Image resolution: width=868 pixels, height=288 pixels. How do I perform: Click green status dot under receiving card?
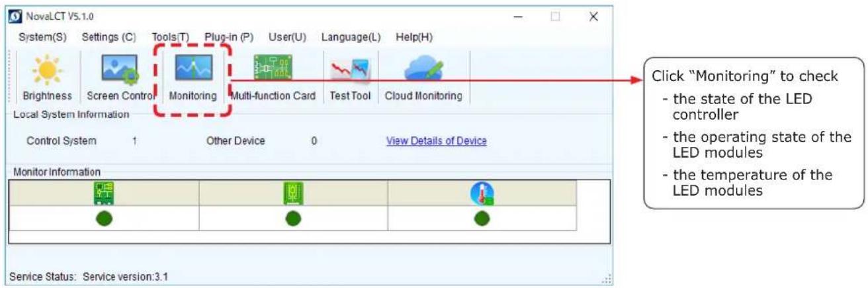(293, 218)
